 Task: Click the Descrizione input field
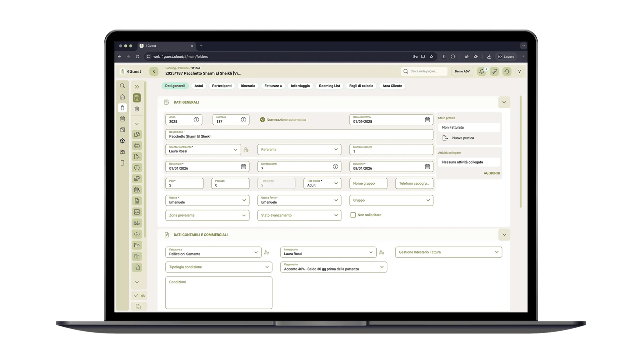pos(299,135)
